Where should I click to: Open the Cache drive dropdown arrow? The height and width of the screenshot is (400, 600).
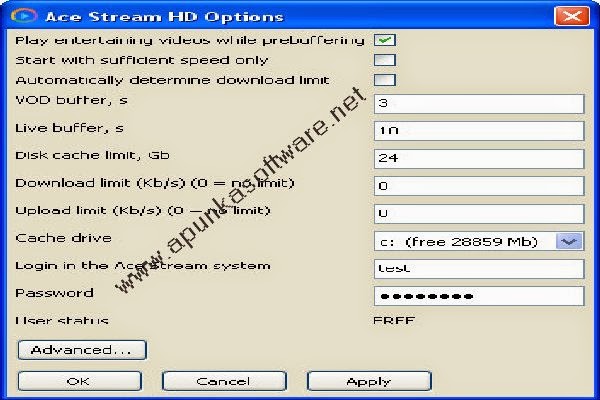pyautogui.click(x=569, y=242)
